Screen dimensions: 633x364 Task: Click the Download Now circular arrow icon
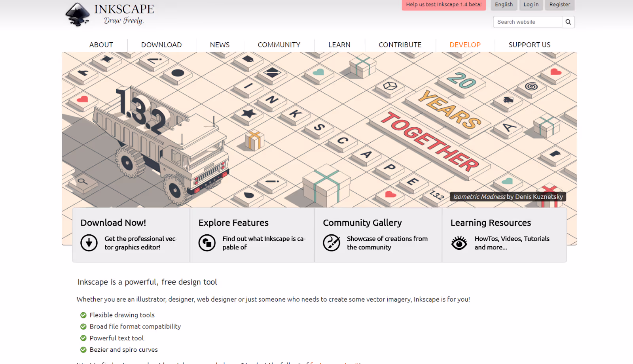point(89,243)
